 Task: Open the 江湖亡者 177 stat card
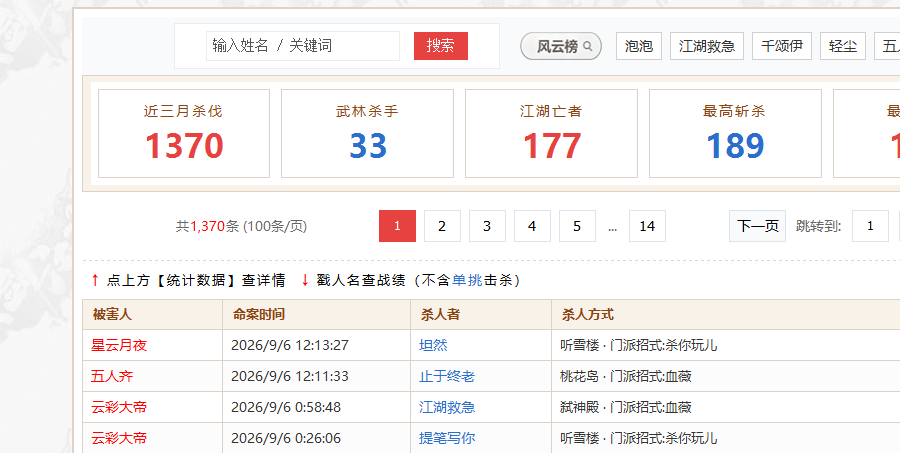coord(551,133)
